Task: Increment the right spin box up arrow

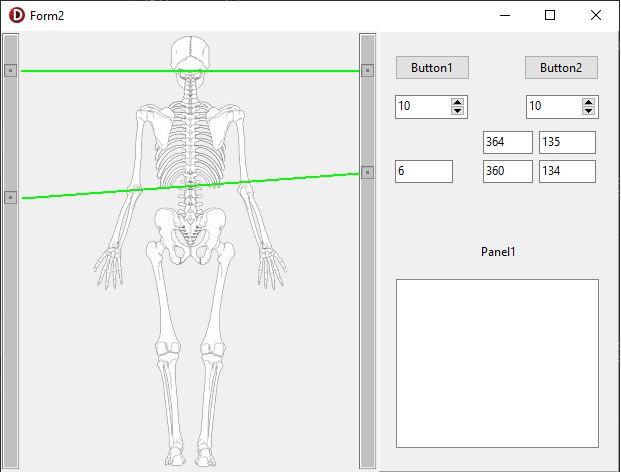Action: click(x=589, y=102)
